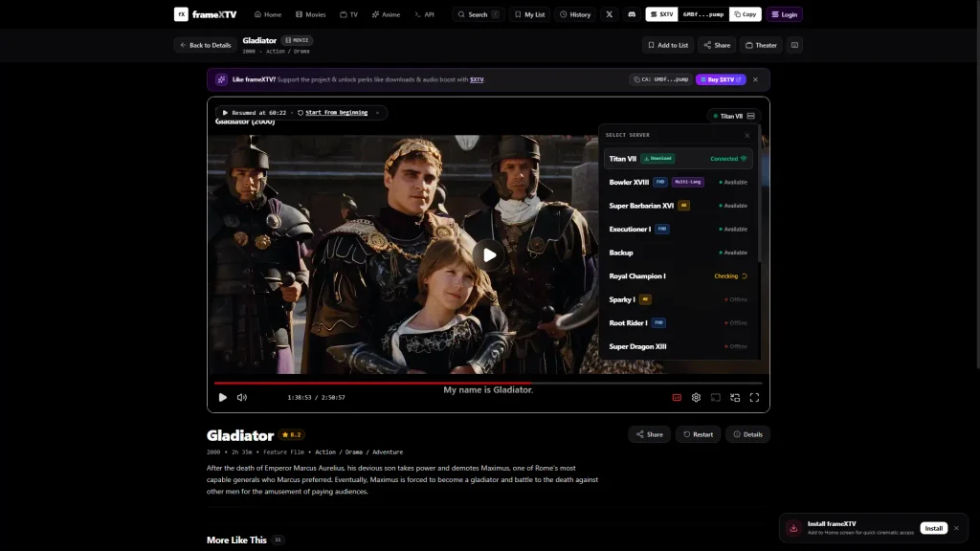This screenshot has width=980, height=551.
Task: Select the Backup server
Action: pos(679,253)
